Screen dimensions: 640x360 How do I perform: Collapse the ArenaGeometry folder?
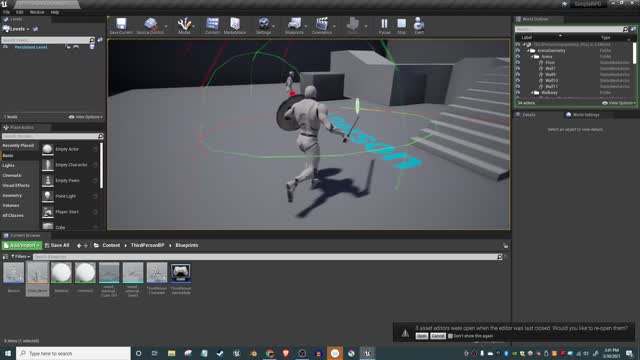click(x=528, y=51)
